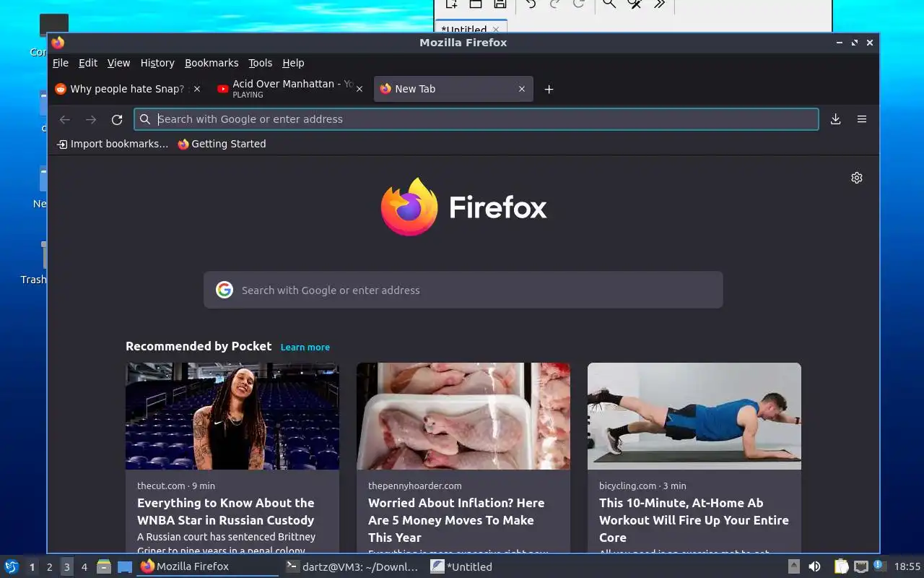Image resolution: width=924 pixels, height=578 pixels.
Task: Open the Edit menu
Action: click(x=88, y=63)
